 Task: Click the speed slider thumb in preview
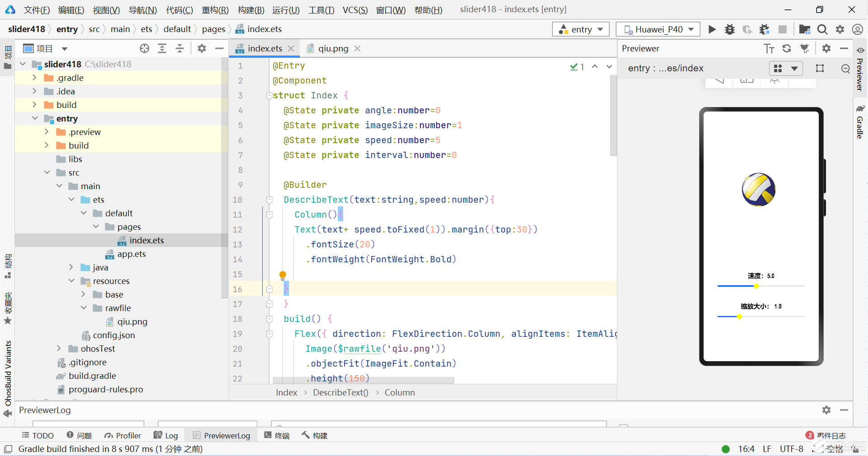(756, 286)
